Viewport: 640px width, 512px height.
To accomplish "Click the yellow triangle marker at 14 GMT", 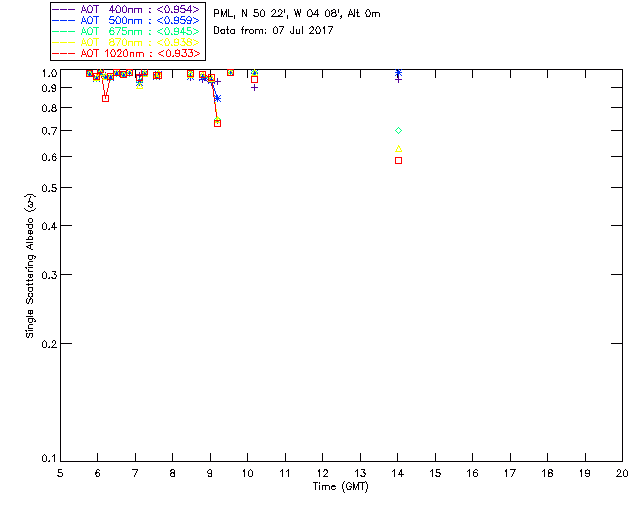I will (x=399, y=149).
